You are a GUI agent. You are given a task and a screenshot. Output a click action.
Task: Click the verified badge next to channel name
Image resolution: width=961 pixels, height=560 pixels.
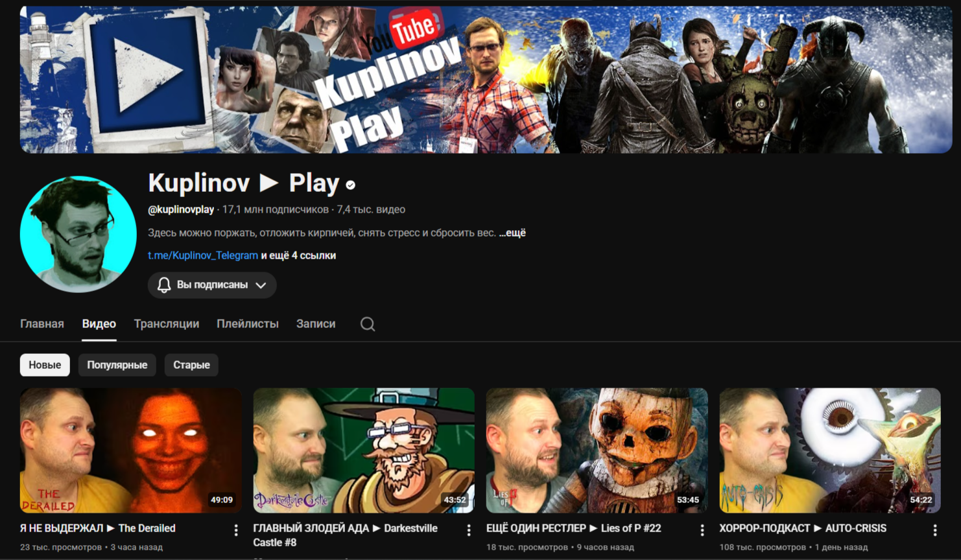pos(351,185)
